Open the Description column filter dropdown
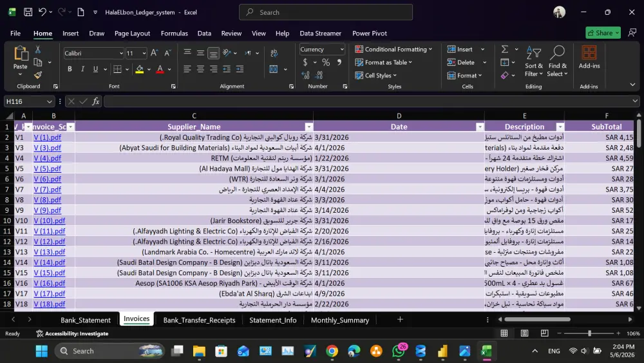Viewport: 644px width, 363px height. [x=560, y=127]
